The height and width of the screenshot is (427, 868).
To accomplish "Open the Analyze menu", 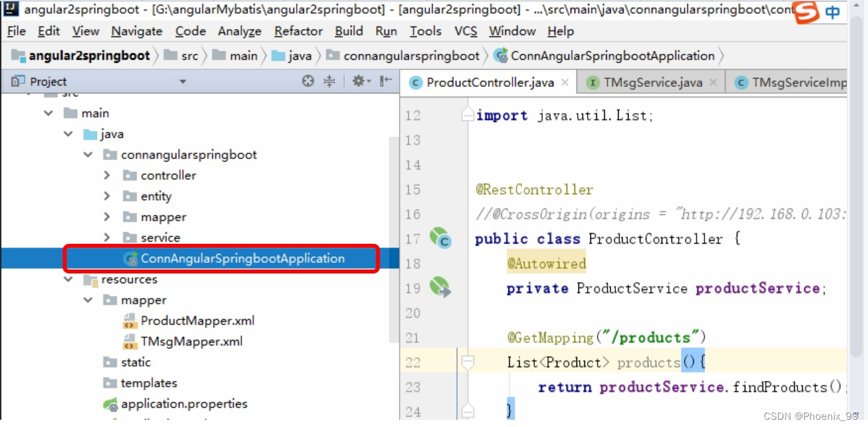I will [239, 31].
